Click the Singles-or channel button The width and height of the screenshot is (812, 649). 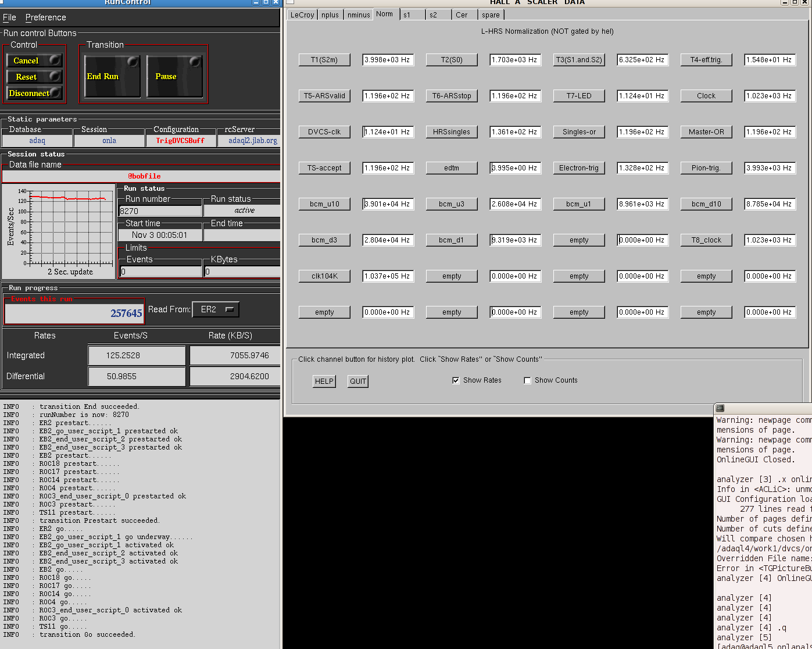click(579, 132)
